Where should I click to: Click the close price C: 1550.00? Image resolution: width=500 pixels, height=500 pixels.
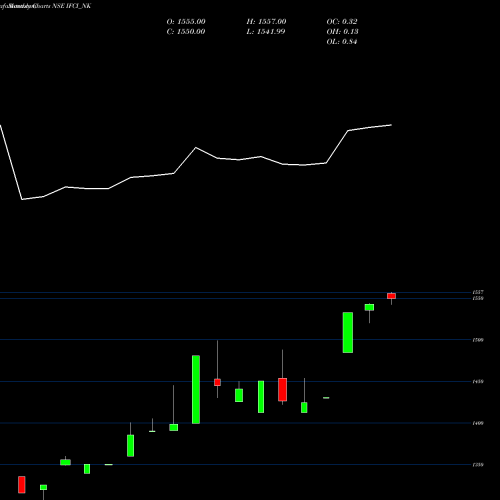186,32
